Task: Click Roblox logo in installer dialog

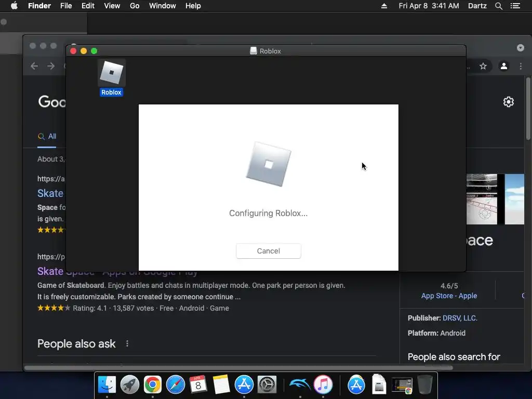Action: click(x=269, y=164)
